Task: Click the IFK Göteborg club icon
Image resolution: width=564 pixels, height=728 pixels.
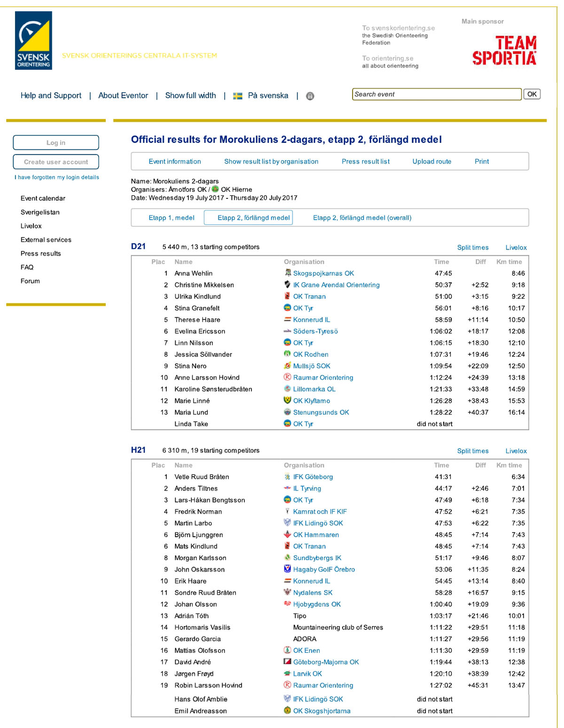Action: (288, 477)
